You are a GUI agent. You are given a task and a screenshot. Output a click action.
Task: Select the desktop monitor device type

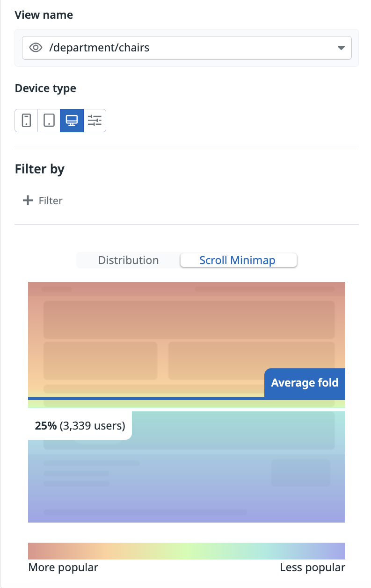pos(72,121)
